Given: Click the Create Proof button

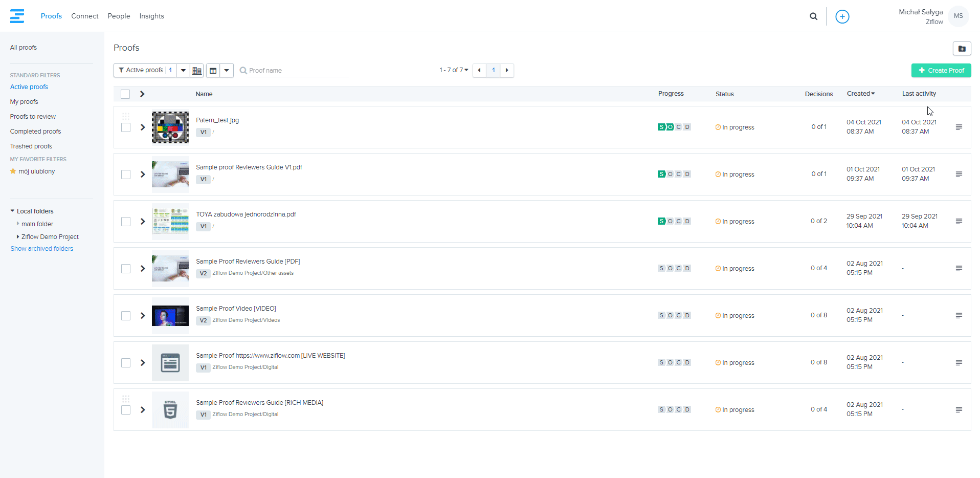Looking at the screenshot, I should pyautogui.click(x=941, y=71).
